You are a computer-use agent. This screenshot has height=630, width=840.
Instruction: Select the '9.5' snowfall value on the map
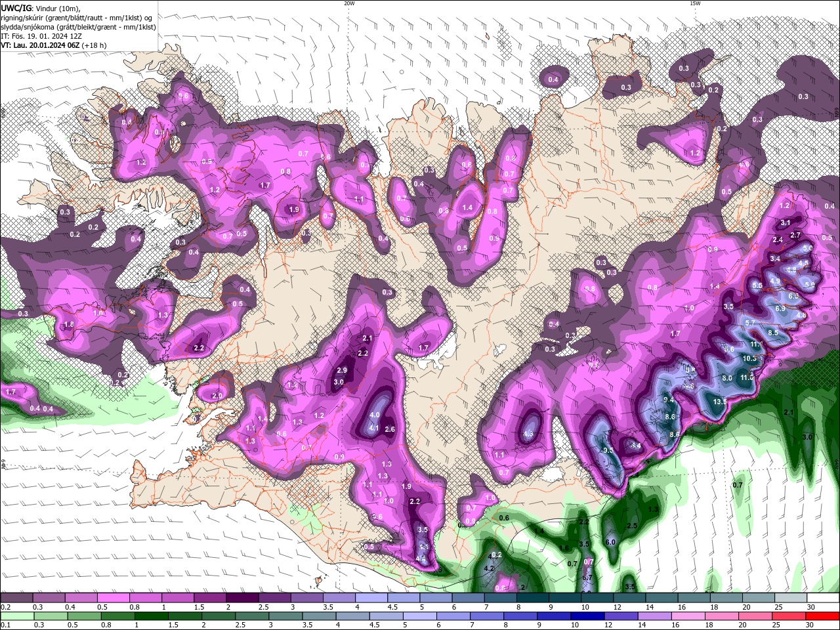pos(608,450)
